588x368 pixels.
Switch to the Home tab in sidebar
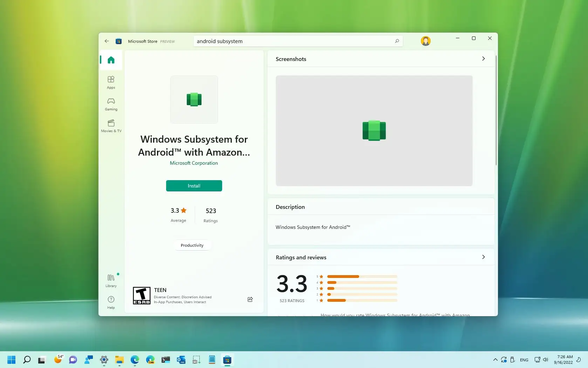pos(111,60)
